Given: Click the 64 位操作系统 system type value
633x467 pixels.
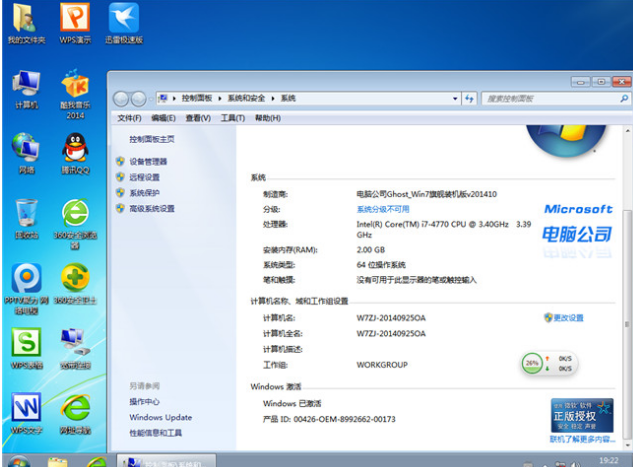Looking at the screenshot, I should [x=381, y=265].
